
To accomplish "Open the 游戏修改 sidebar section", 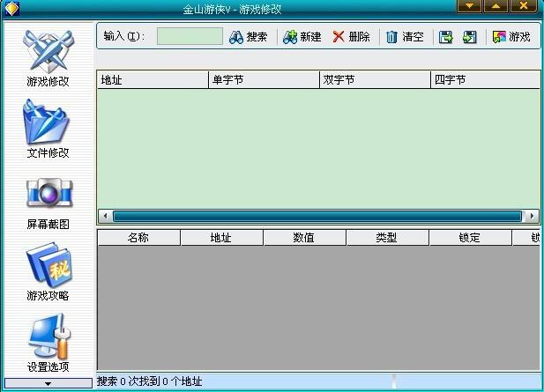I will click(x=48, y=58).
